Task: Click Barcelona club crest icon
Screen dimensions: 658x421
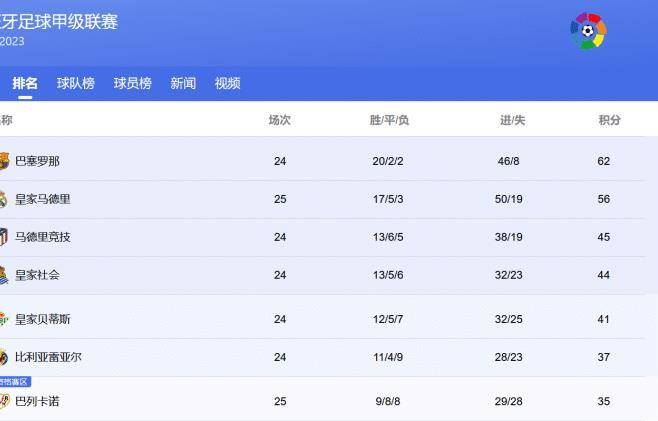Action: click(4, 161)
